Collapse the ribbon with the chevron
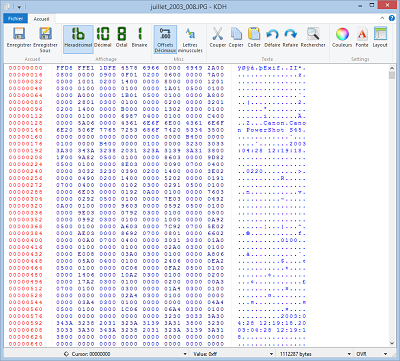400x361 pixels. (x=382, y=18)
